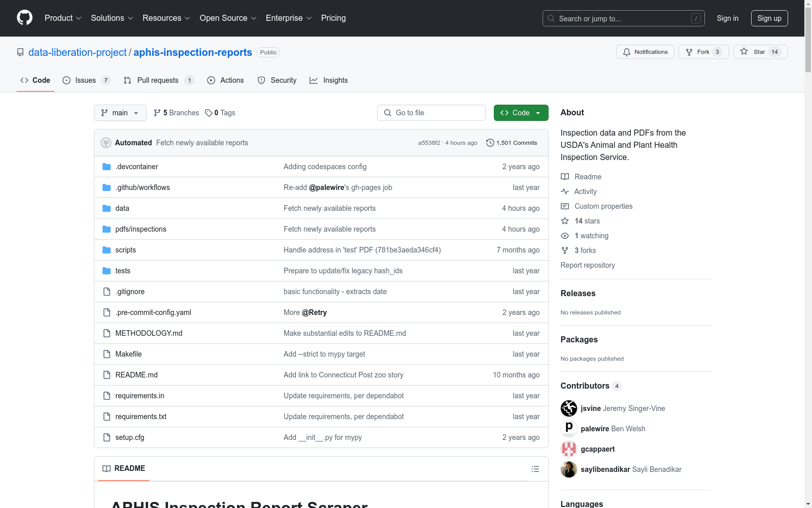The width and height of the screenshot is (812, 508).
Task: Expand the Open Source menu
Action: pyautogui.click(x=228, y=18)
